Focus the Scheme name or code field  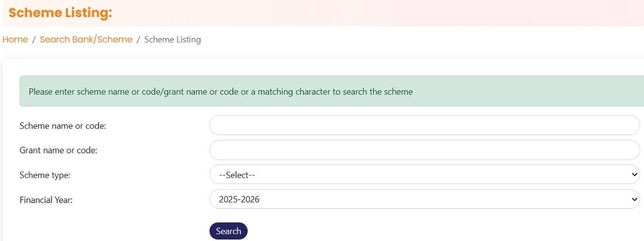coord(424,125)
